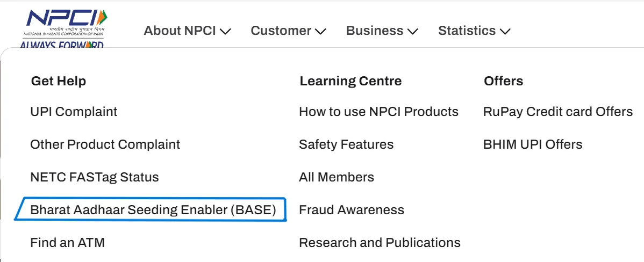View the Safety Features page

[x=346, y=144]
